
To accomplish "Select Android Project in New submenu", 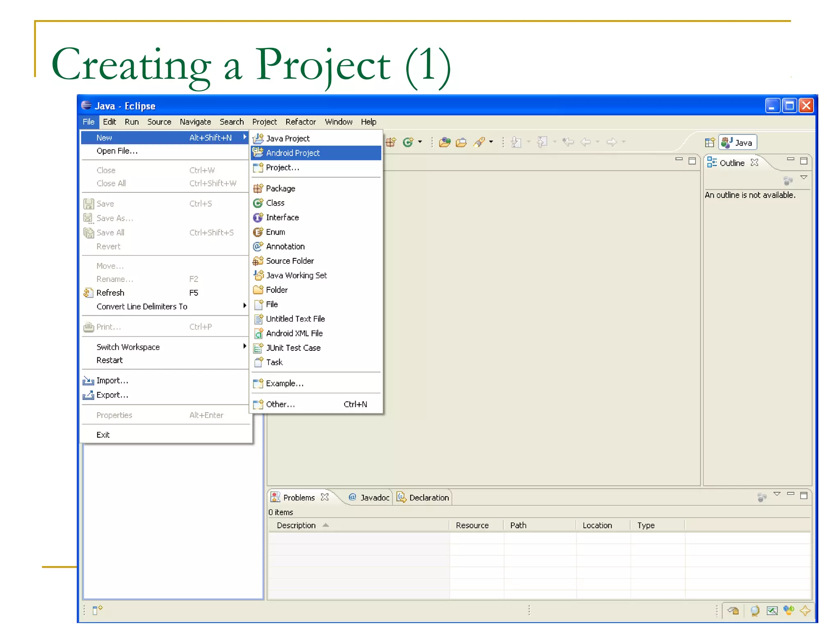I will (x=316, y=153).
